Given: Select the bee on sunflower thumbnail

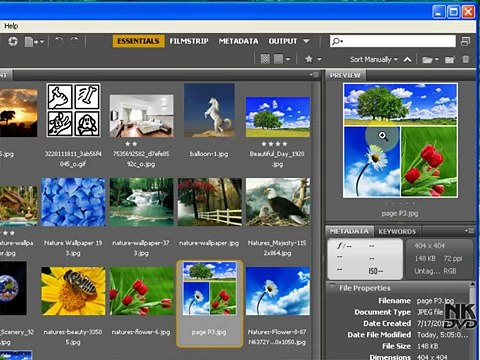Looking at the screenshot, I should (x=73, y=291).
